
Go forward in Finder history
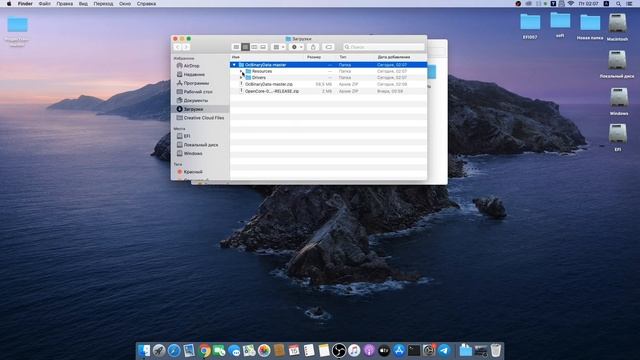[186, 47]
